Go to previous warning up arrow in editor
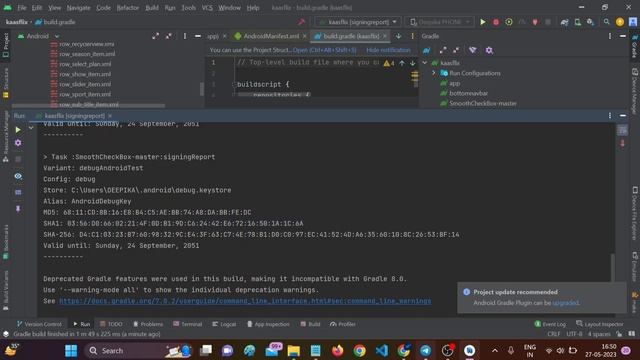 point(402,63)
